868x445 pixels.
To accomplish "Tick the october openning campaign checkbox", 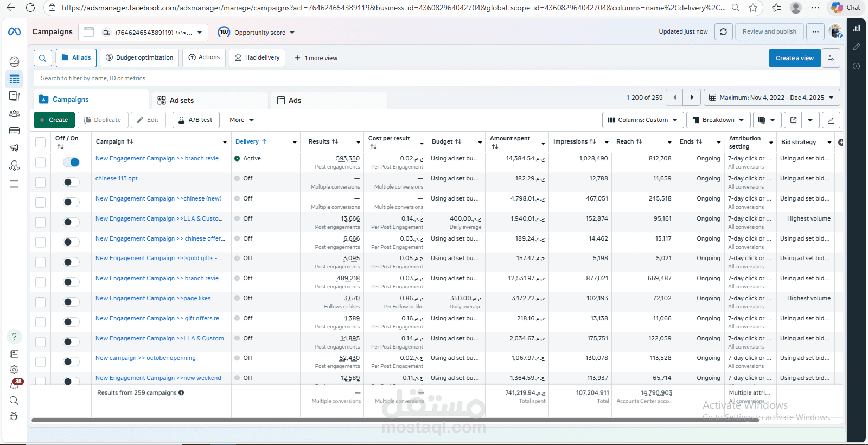I will coord(41,362).
